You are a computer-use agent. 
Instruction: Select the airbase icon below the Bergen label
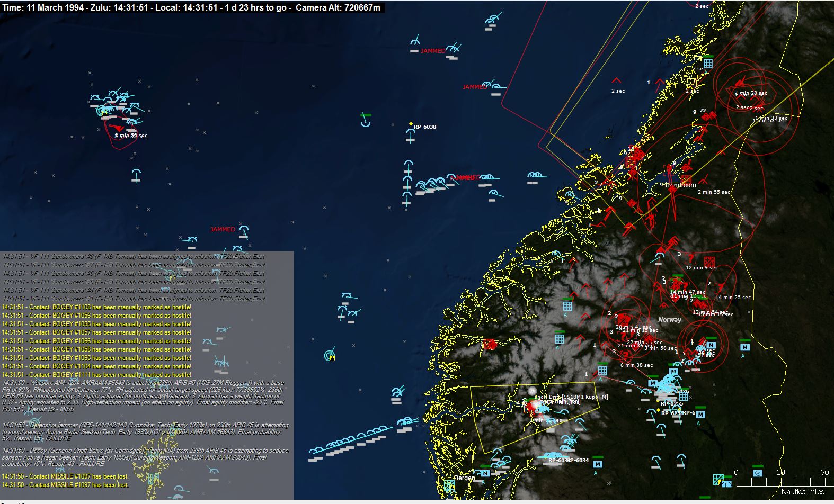click(449, 485)
